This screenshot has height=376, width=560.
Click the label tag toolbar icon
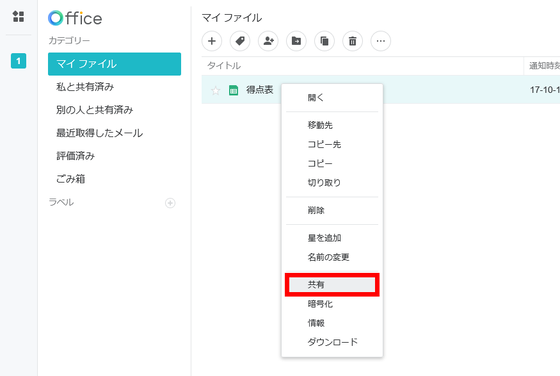coord(240,41)
